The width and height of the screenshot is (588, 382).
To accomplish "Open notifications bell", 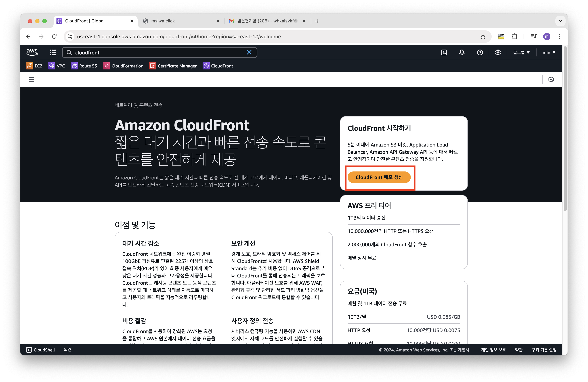I will (x=461, y=53).
